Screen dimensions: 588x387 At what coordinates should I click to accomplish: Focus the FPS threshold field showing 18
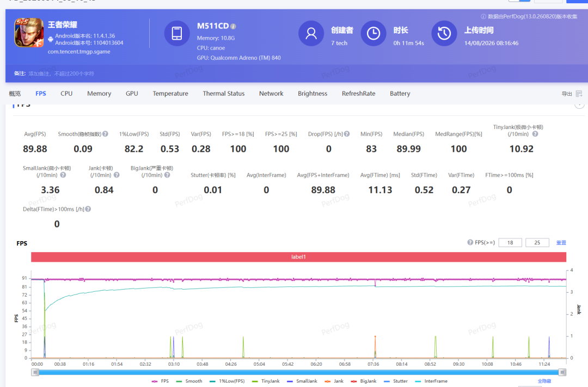[510, 243]
